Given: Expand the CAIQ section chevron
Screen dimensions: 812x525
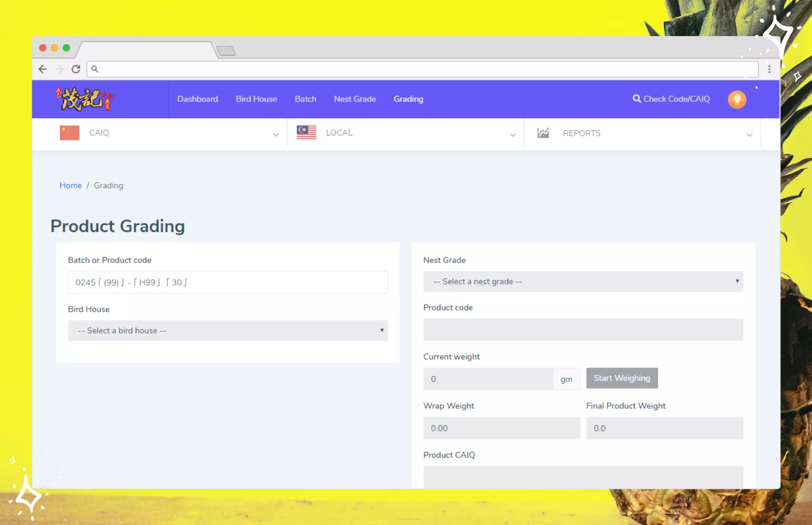Looking at the screenshot, I should click(276, 135).
